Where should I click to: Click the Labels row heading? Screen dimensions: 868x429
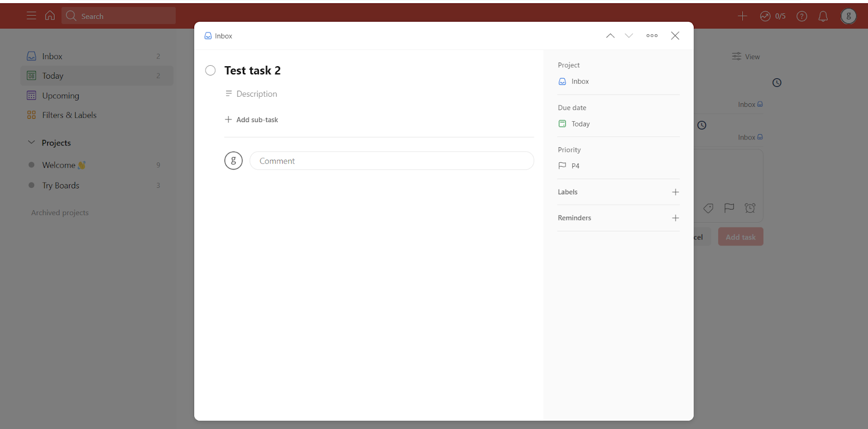[567, 192]
